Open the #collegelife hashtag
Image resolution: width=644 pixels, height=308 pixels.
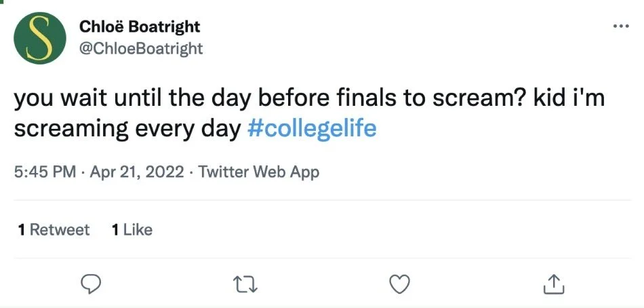[313, 128]
